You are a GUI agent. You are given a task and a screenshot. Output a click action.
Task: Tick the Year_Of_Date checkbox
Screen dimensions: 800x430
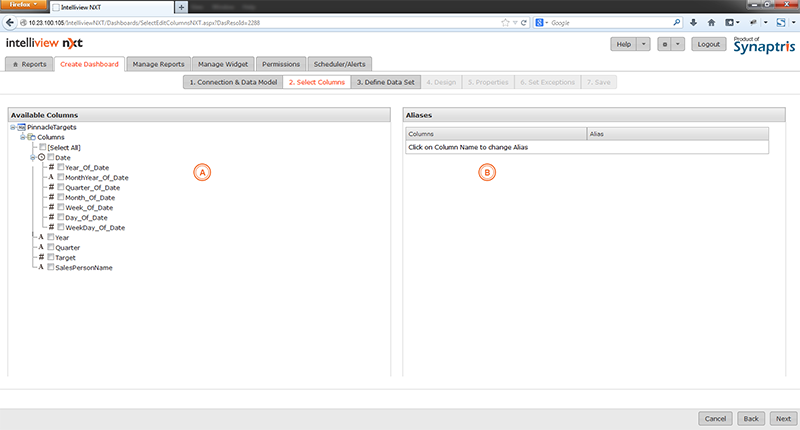click(x=61, y=167)
